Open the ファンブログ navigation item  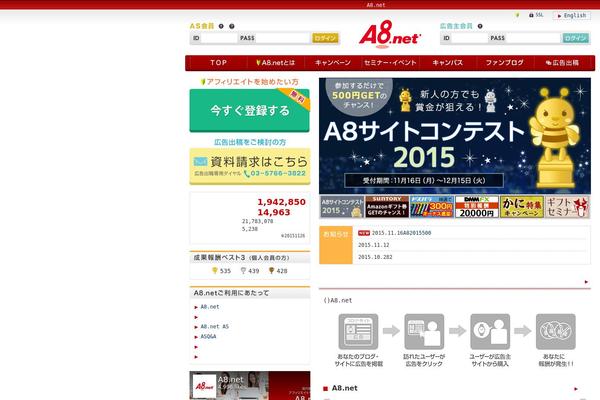pos(505,63)
